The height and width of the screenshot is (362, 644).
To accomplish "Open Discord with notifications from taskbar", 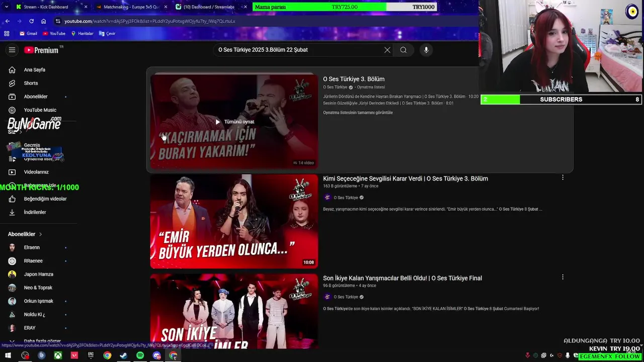I will pyautogui.click(x=156, y=355).
